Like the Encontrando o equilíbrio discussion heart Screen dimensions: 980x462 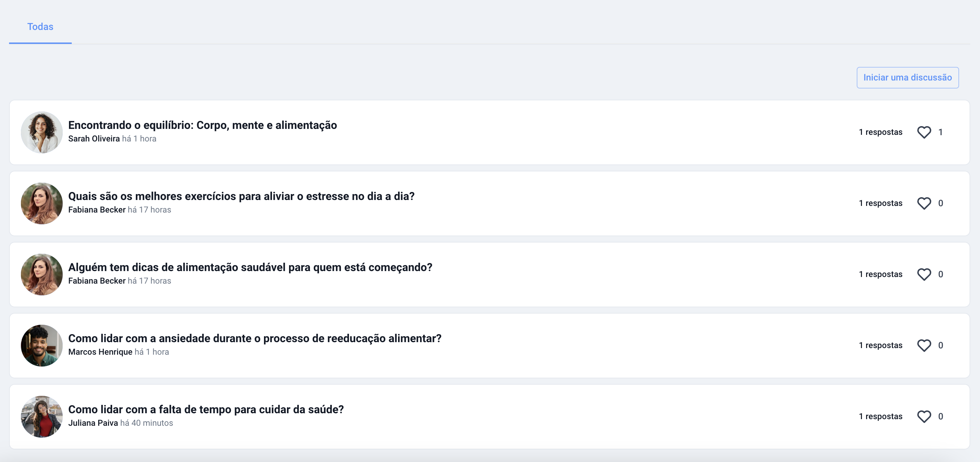click(924, 132)
